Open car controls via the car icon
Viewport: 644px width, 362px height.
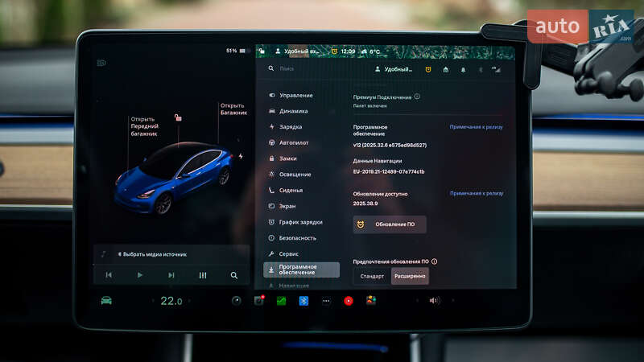pos(106,301)
